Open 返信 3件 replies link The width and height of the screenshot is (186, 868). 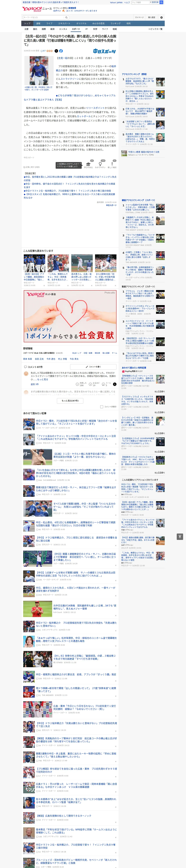34,384
